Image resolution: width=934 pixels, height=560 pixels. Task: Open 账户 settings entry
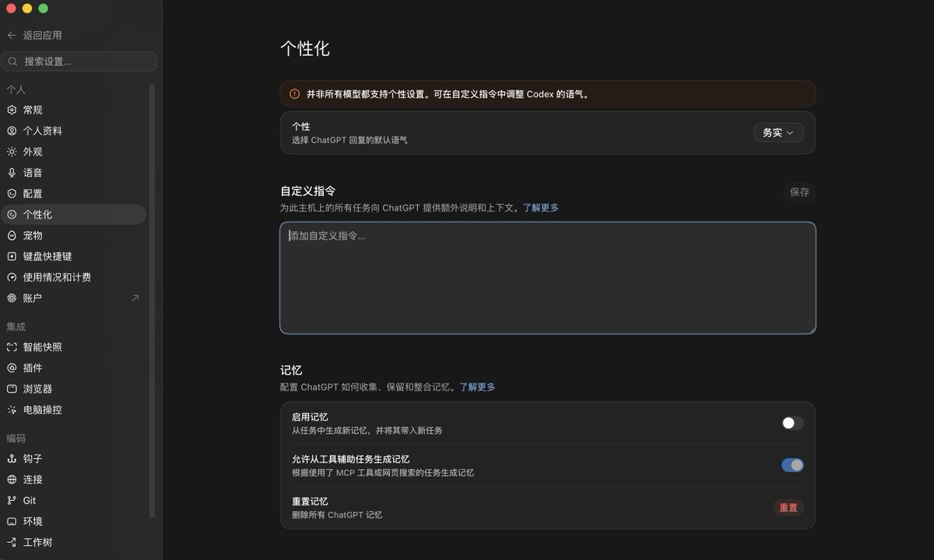(x=73, y=299)
